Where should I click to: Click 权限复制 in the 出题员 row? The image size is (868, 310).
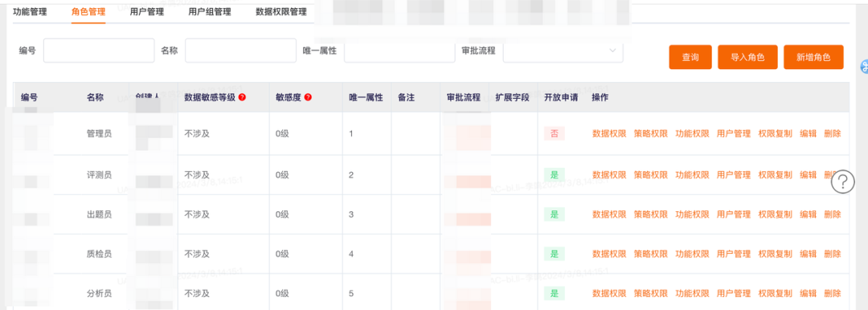(776, 214)
